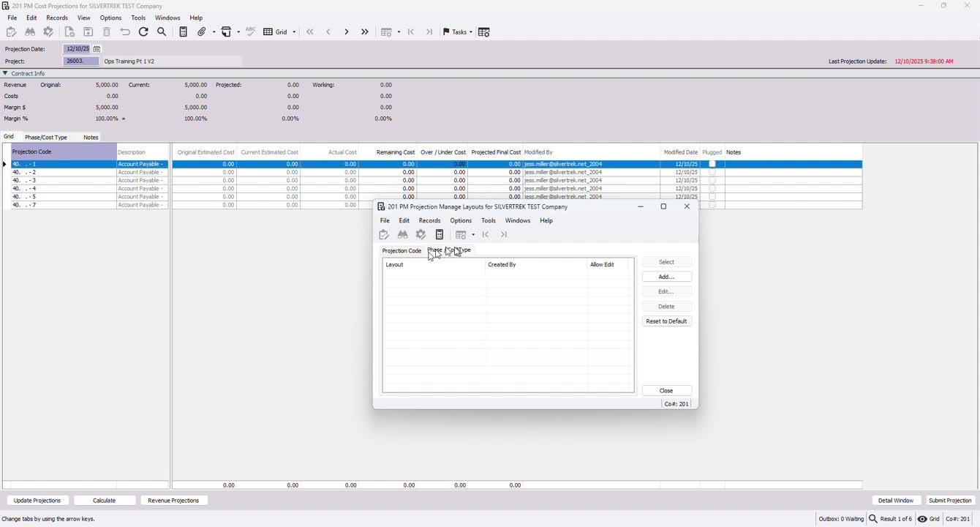The height and width of the screenshot is (527, 980).
Task: Collapse the Contract Info section
Action: (x=5, y=73)
